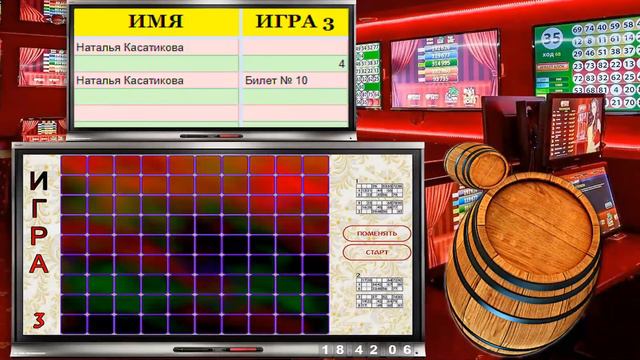The width and height of the screenshot is (640, 360).
Task: Select the upper card of ticket 1
Action: tap(379, 191)
